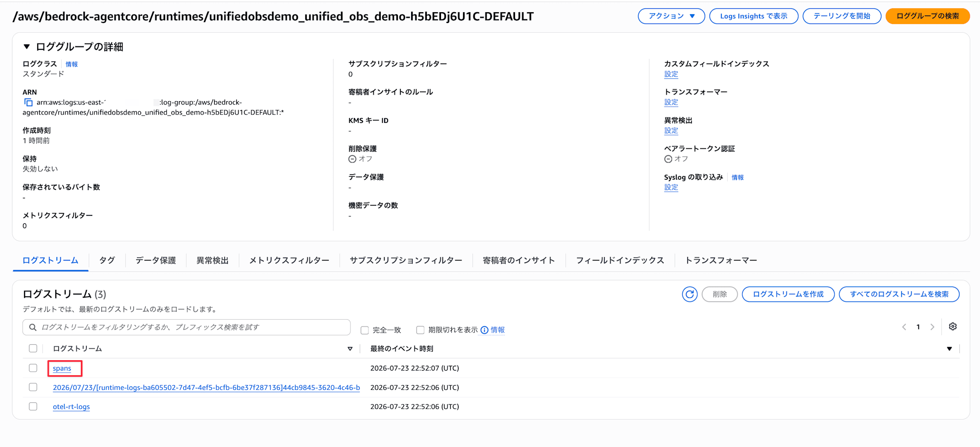Open the アクション dropdown menu
Viewport: 980px width, 447px height.
(x=671, y=16)
